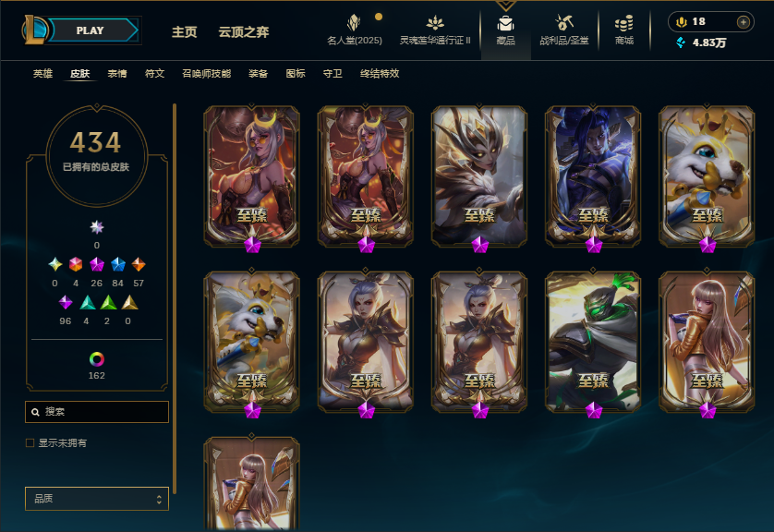This screenshot has width=774, height=532.
Task: Switch to the 表情 tab
Action: (117, 74)
